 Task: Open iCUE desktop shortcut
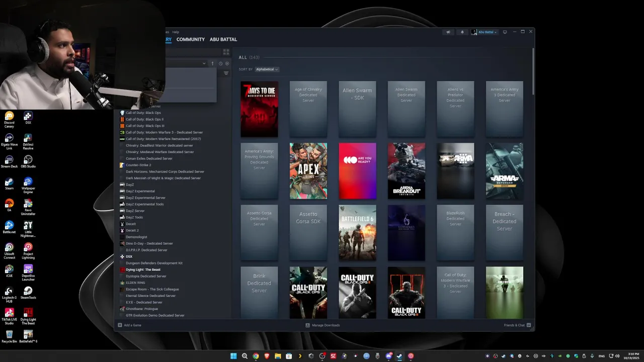pos(9,271)
